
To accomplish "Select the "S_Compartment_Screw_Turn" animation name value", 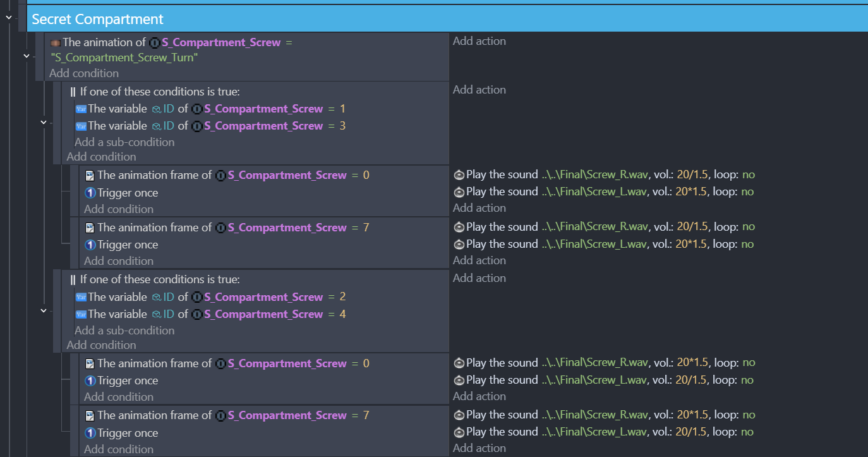I will pos(124,58).
